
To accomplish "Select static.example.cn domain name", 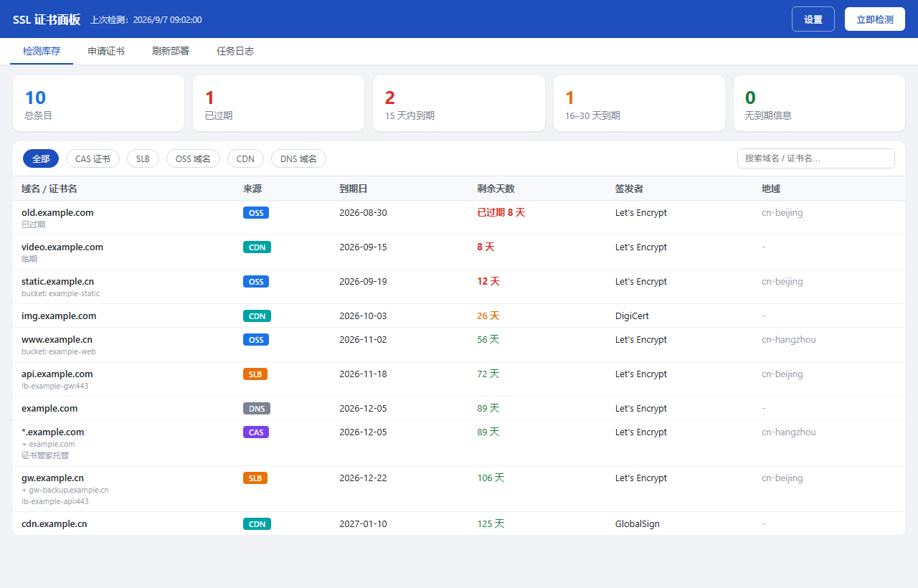I will coord(57,281).
